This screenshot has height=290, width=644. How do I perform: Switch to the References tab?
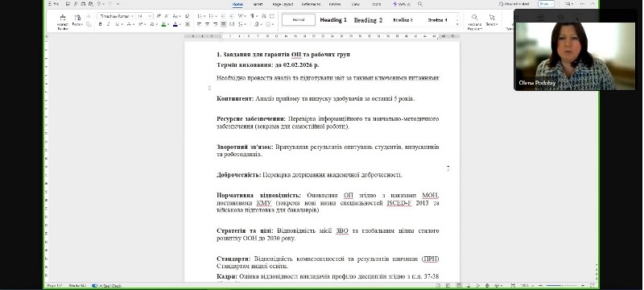312,4
